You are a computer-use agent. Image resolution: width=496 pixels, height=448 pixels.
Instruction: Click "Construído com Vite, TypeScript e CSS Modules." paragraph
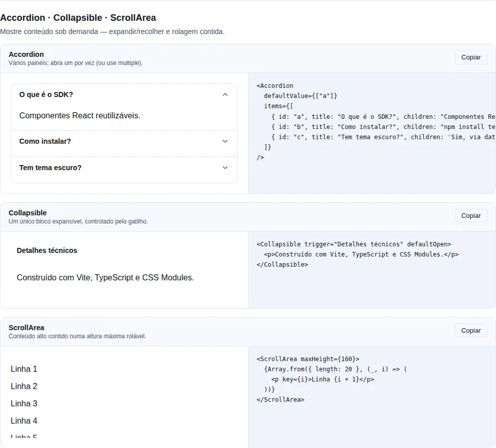[105, 278]
